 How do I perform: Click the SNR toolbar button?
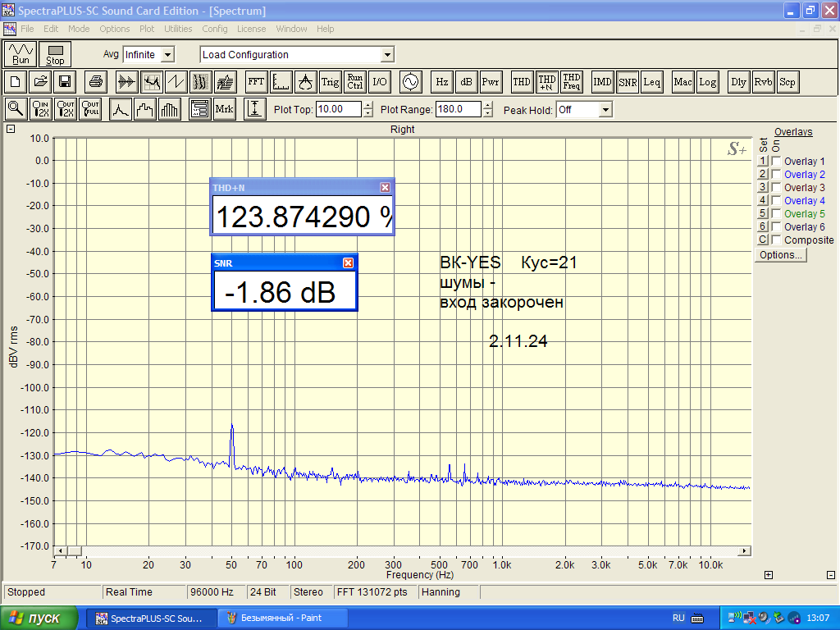(x=628, y=82)
